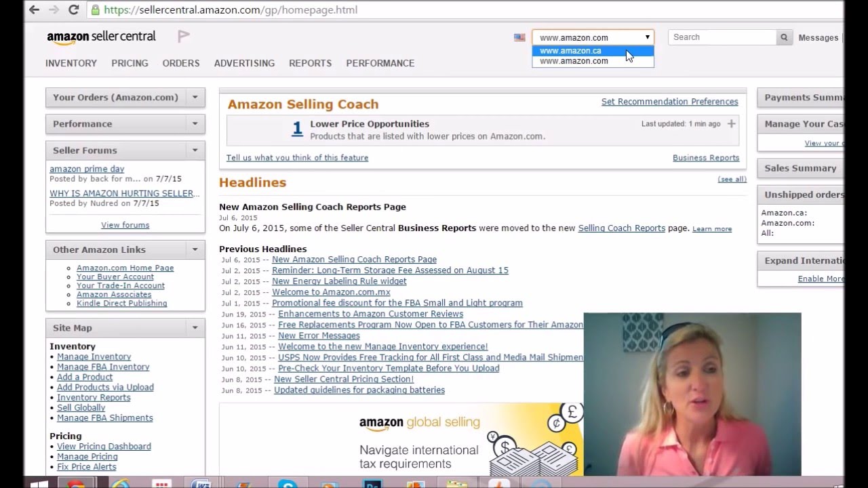This screenshot has width=868, height=488.
Task: Open Word from the taskbar
Action: (x=201, y=483)
